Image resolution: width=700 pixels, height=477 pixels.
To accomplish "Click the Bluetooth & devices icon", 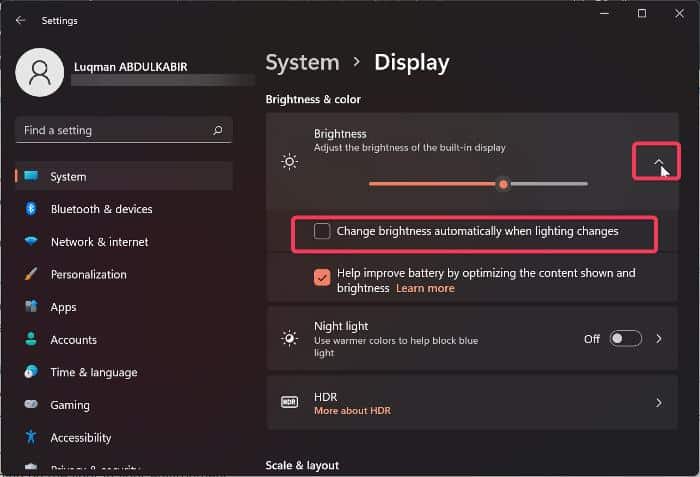I will pos(31,209).
